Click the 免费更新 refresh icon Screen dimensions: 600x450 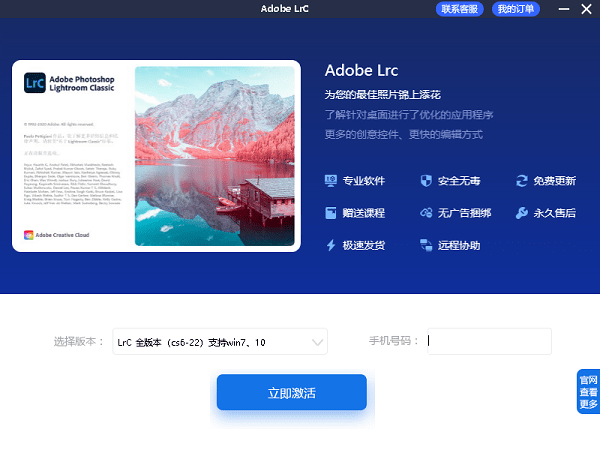[x=521, y=181]
